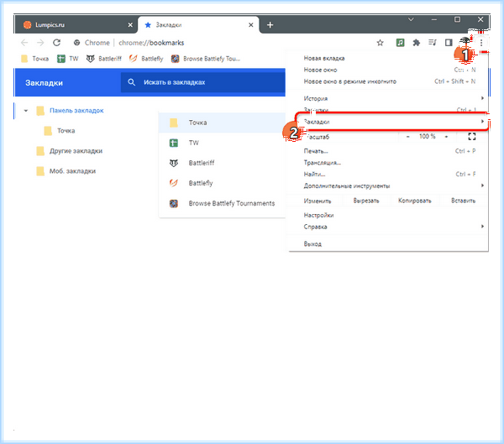Increase zoom with the plus button
Screen dimensions: 504x444
click(447, 137)
